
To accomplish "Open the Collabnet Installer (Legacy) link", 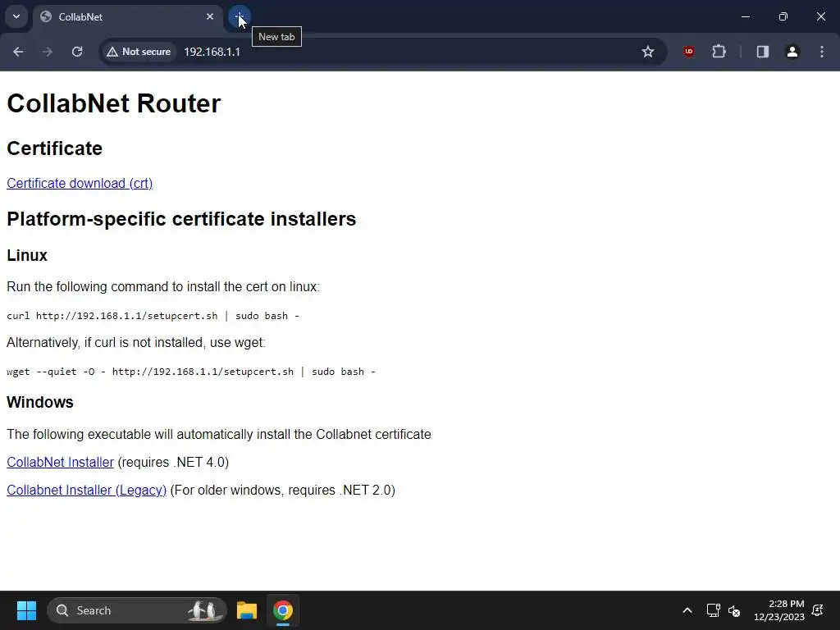I will [87, 491].
